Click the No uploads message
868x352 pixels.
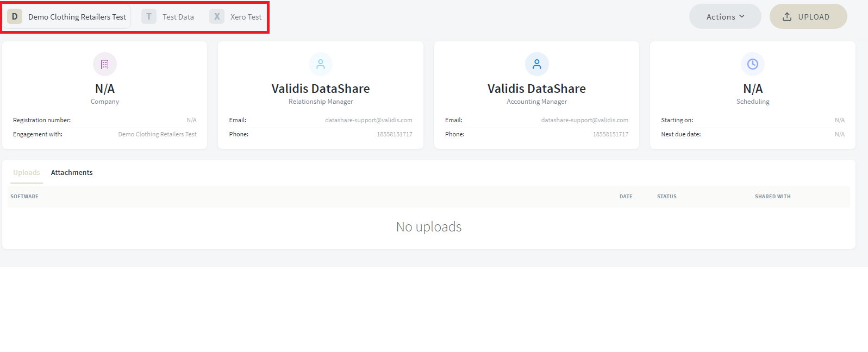point(429,227)
